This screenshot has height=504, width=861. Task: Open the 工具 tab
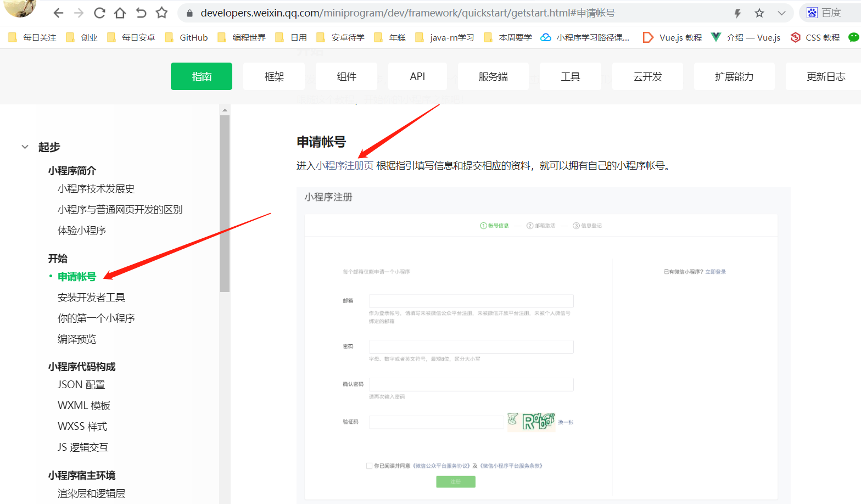click(x=571, y=76)
